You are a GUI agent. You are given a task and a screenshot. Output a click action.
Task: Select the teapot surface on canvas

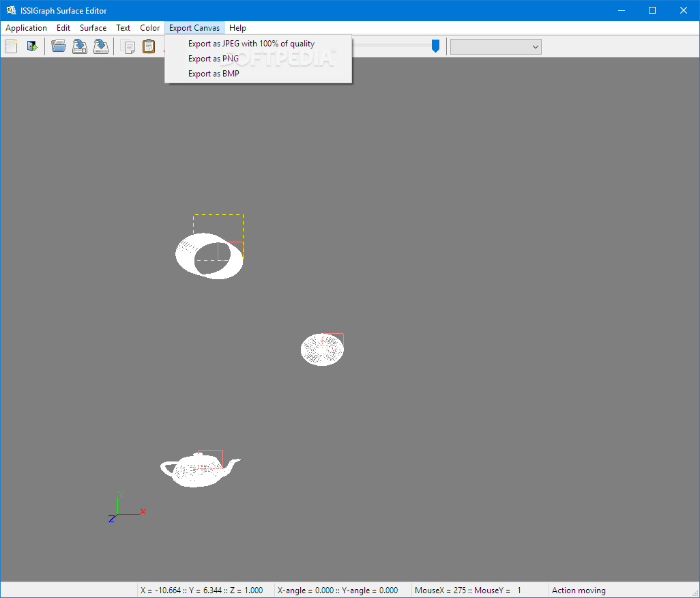click(199, 470)
